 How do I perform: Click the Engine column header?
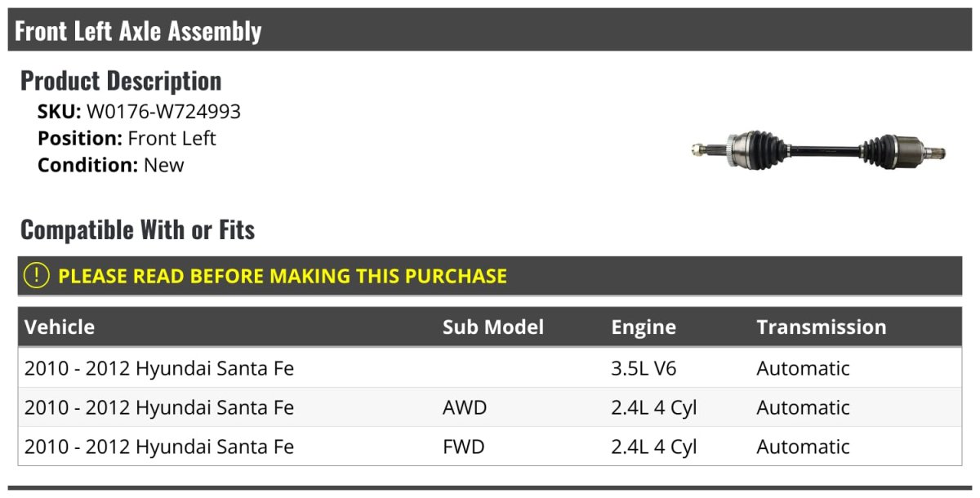(x=644, y=327)
